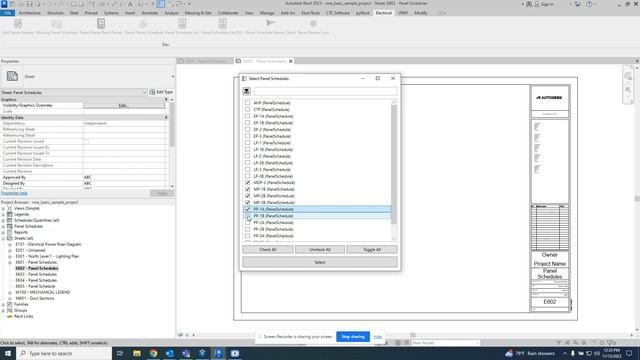Expand E101 Electrical Power Riser Diagram sheet
The image size is (640, 360).
(x=10, y=244)
